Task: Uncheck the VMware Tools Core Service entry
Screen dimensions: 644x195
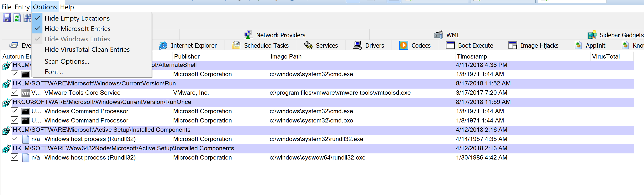Action: [x=14, y=92]
